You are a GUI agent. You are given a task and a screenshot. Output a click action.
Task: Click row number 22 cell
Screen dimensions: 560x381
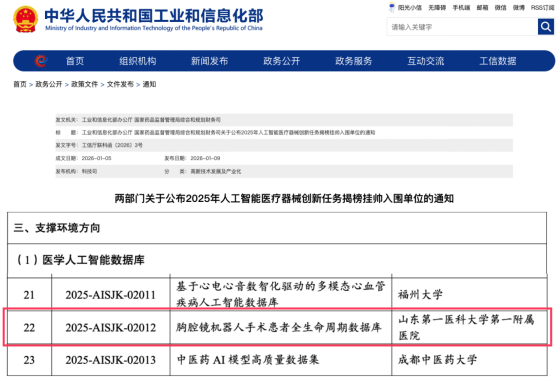29,327
